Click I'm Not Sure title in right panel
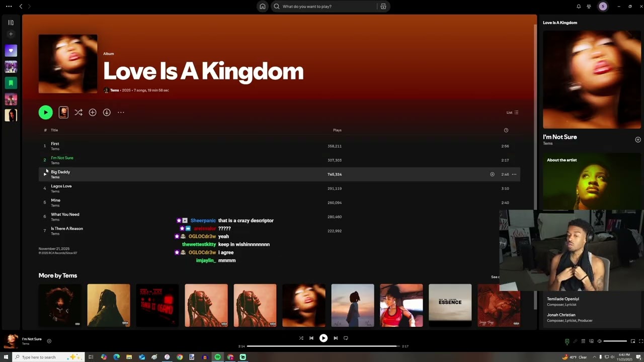Image resolution: width=644 pixels, height=362 pixels. (x=560, y=137)
